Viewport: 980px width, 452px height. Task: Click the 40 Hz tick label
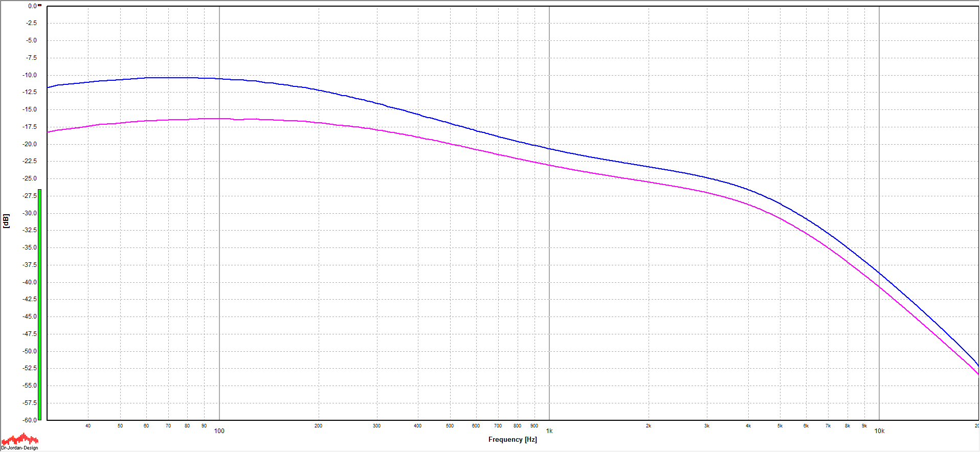(88, 426)
